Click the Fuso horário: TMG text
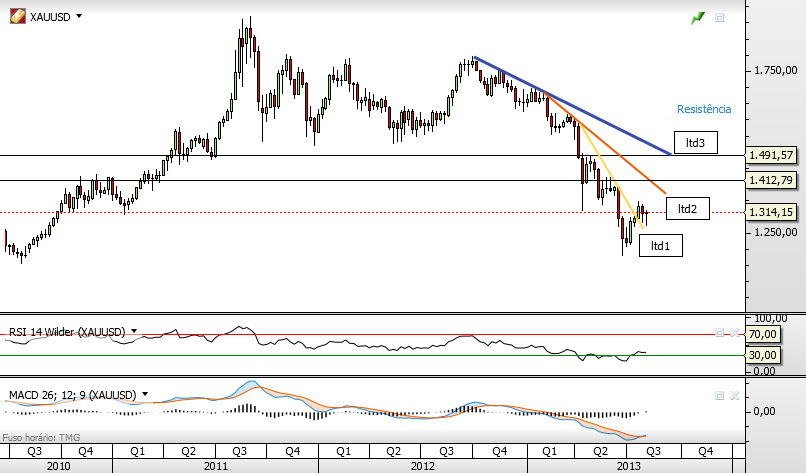Screen dimensions: 806x473 click(41, 438)
